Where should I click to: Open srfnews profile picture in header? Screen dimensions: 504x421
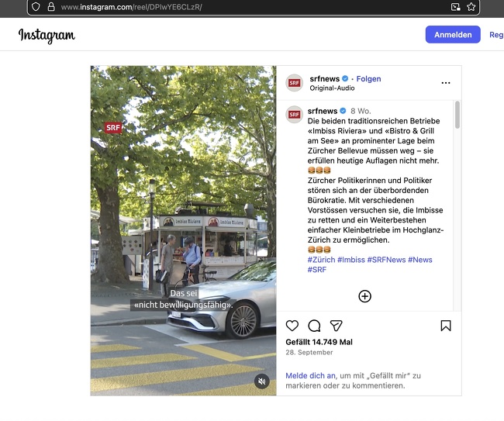294,83
